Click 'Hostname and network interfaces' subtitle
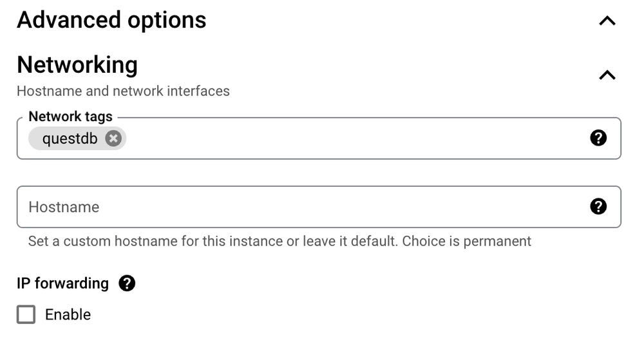This screenshot has width=644, height=344. pyautogui.click(x=123, y=91)
